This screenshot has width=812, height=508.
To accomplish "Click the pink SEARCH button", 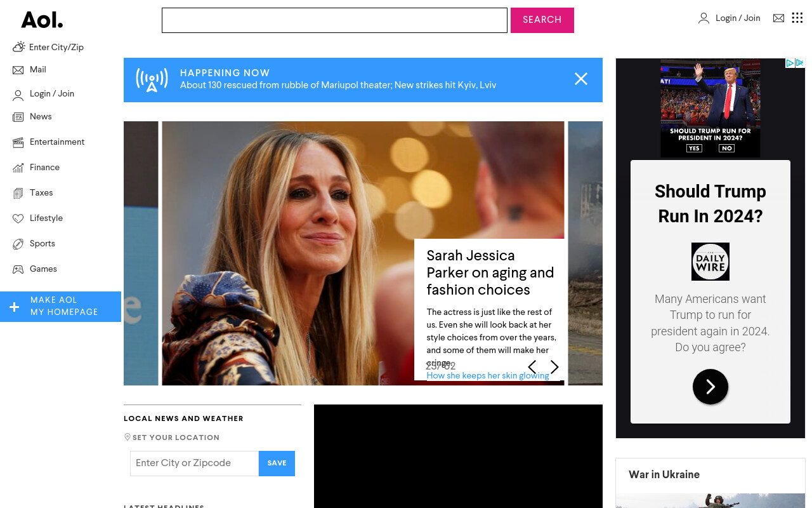I will point(542,20).
